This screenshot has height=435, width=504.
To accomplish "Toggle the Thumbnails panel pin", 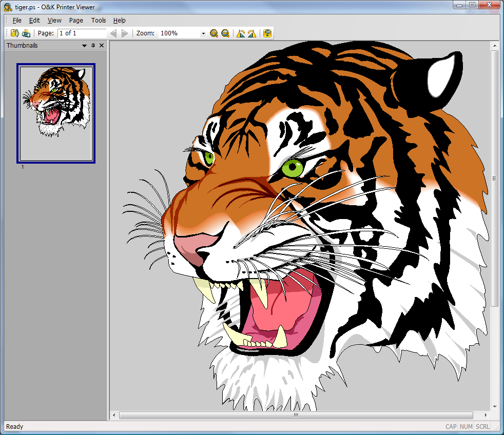I will (x=93, y=46).
